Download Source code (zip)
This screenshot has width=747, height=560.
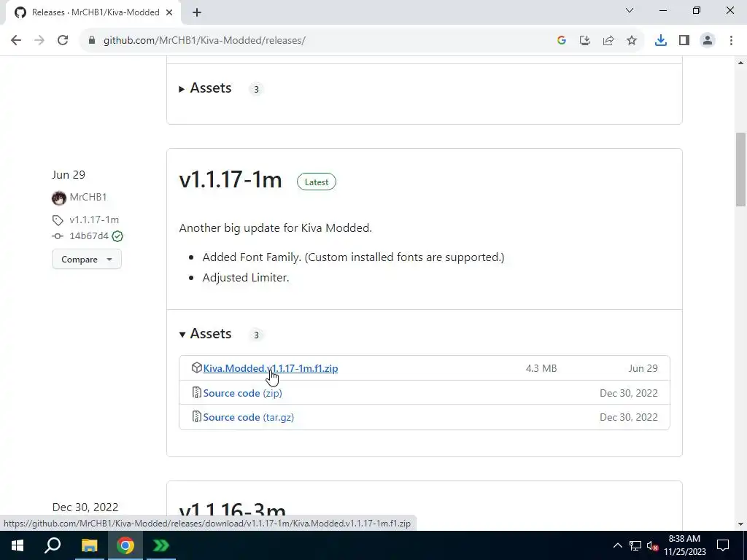(242, 393)
